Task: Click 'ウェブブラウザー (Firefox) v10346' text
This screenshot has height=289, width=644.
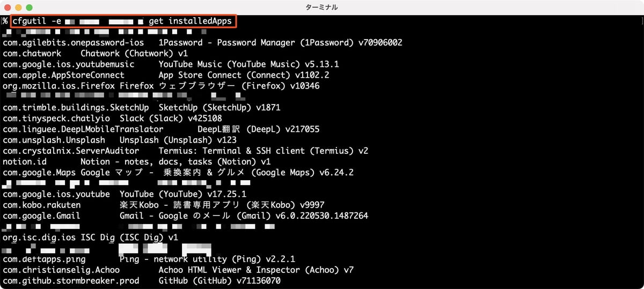Action: pos(239,86)
